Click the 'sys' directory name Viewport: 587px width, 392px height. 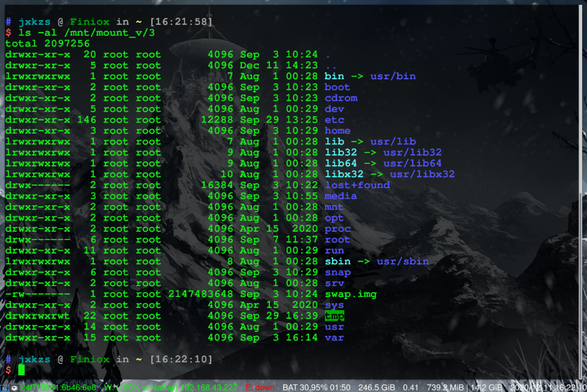point(334,305)
